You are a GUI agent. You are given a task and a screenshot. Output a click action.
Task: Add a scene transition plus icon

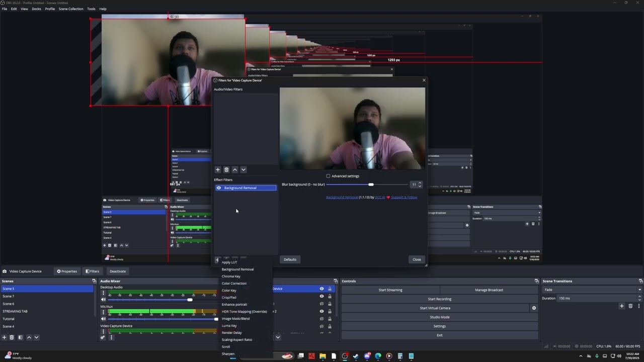tap(622, 306)
